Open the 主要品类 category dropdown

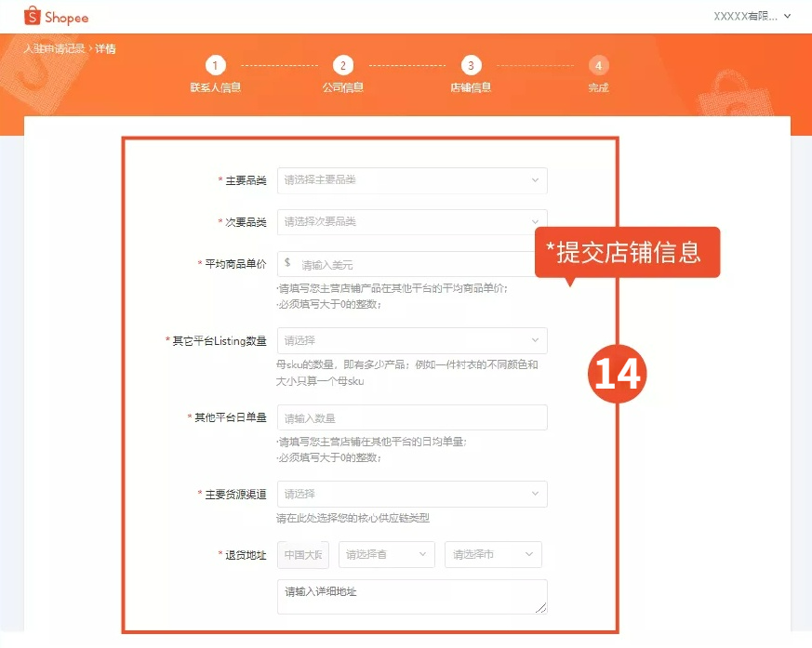(410, 180)
